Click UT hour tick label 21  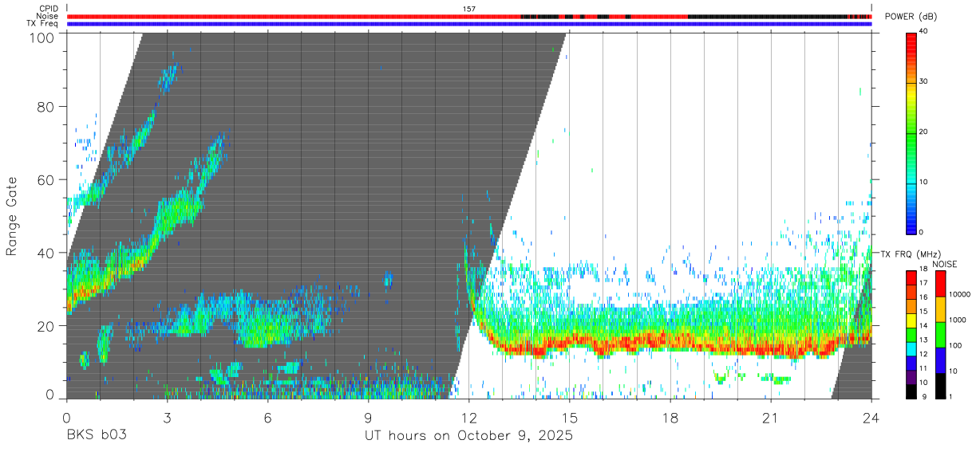(771, 417)
